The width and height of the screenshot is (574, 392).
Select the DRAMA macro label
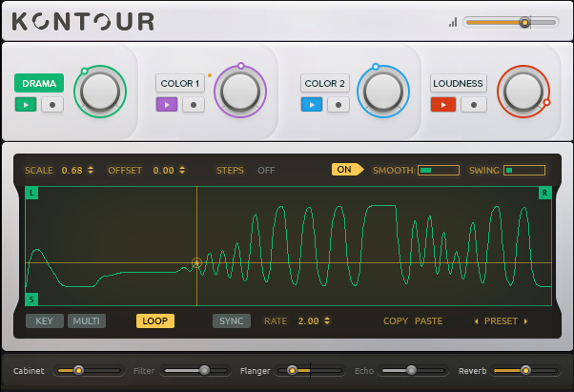[39, 83]
